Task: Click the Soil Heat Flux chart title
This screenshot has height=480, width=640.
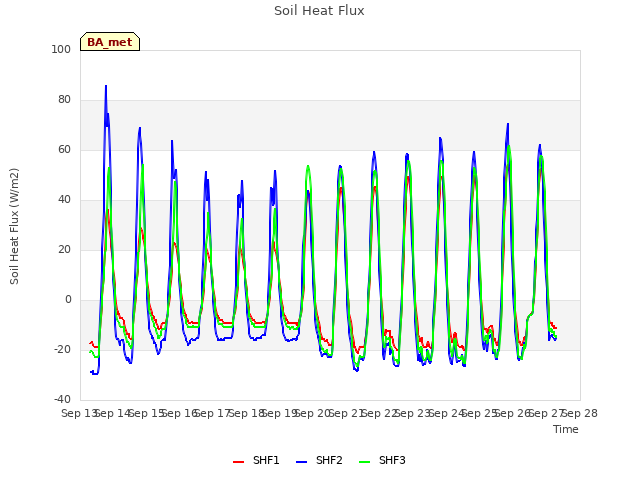Action: 319,11
